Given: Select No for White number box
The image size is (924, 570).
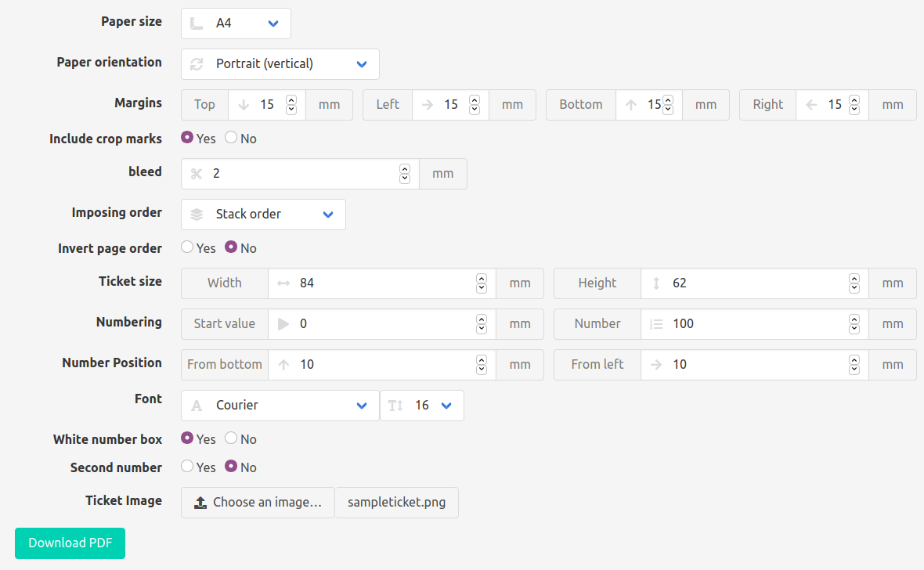Looking at the screenshot, I should coord(231,438).
